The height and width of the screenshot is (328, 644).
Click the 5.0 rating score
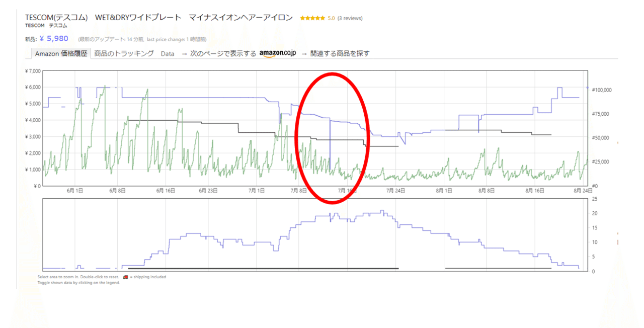coord(331,18)
